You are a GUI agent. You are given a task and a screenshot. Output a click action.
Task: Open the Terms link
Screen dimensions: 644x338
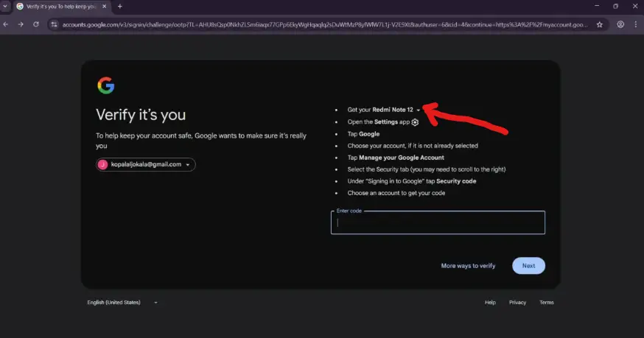pyautogui.click(x=547, y=302)
